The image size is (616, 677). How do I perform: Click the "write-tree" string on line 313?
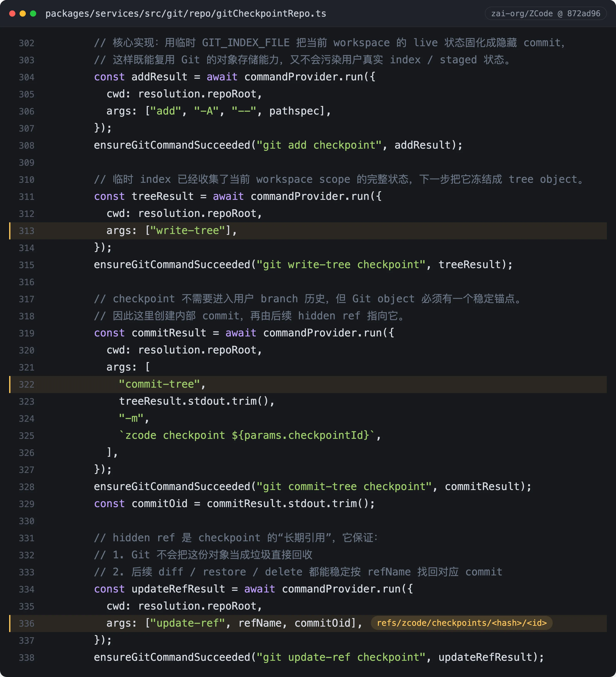click(x=188, y=230)
